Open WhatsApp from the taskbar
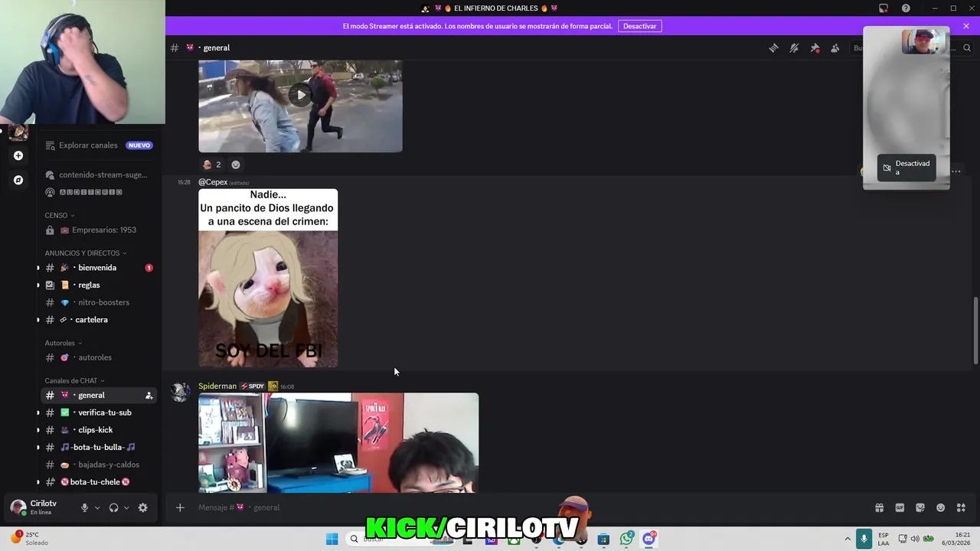 tap(627, 539)
